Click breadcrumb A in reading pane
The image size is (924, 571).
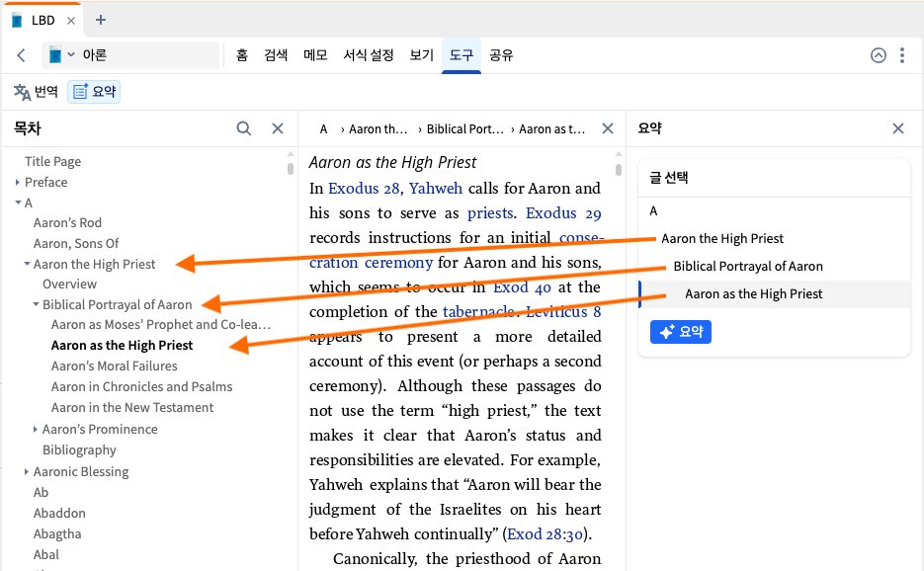click(323, 129)
